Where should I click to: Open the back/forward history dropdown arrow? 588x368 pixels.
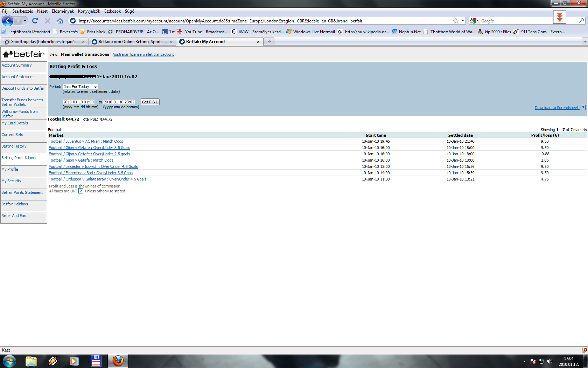pyautogui.click(x=25, y=21)
